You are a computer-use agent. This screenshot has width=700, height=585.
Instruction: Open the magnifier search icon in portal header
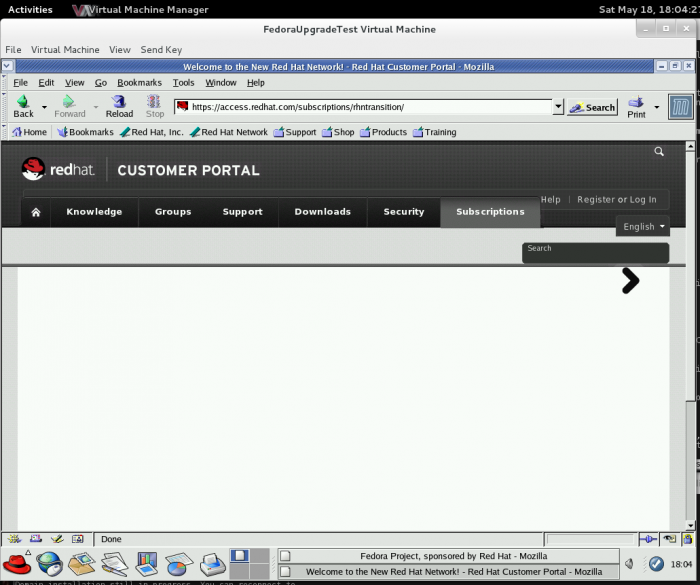click(659, 152)
